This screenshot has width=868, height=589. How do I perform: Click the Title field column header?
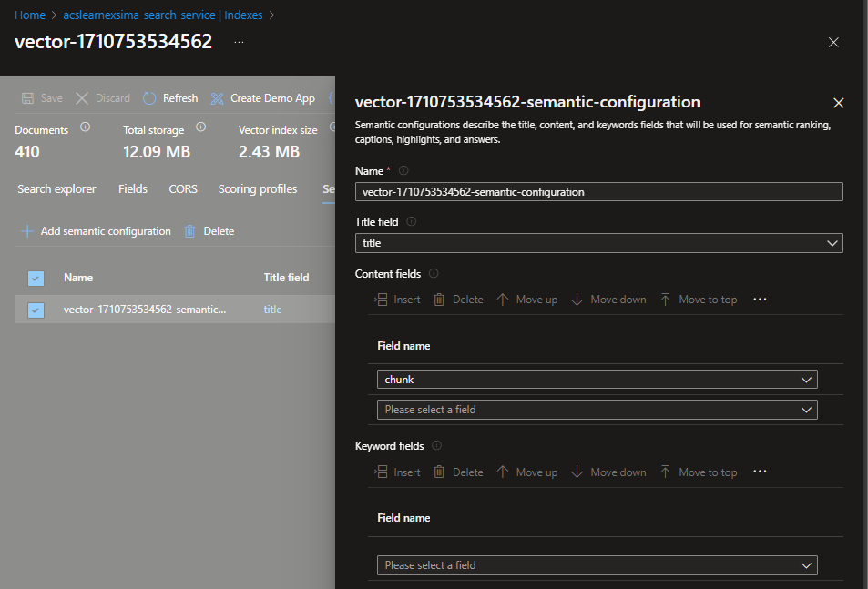pos(286,278)
